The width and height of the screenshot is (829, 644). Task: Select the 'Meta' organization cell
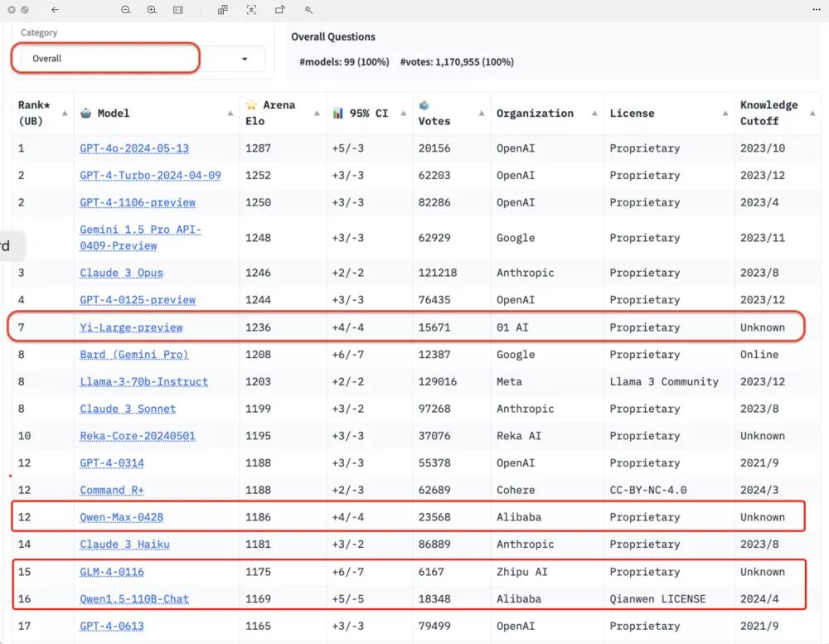[x=509, y=381]
